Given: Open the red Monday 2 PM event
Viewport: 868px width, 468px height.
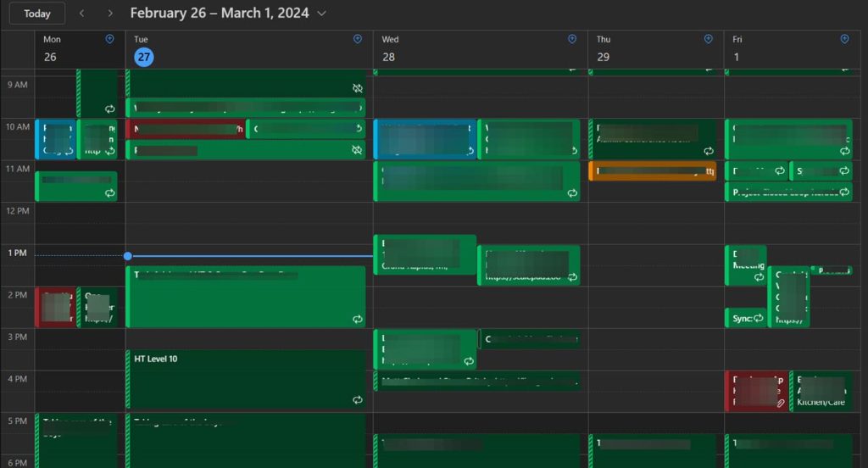Looking at the screenshot, I should (55, 308).
